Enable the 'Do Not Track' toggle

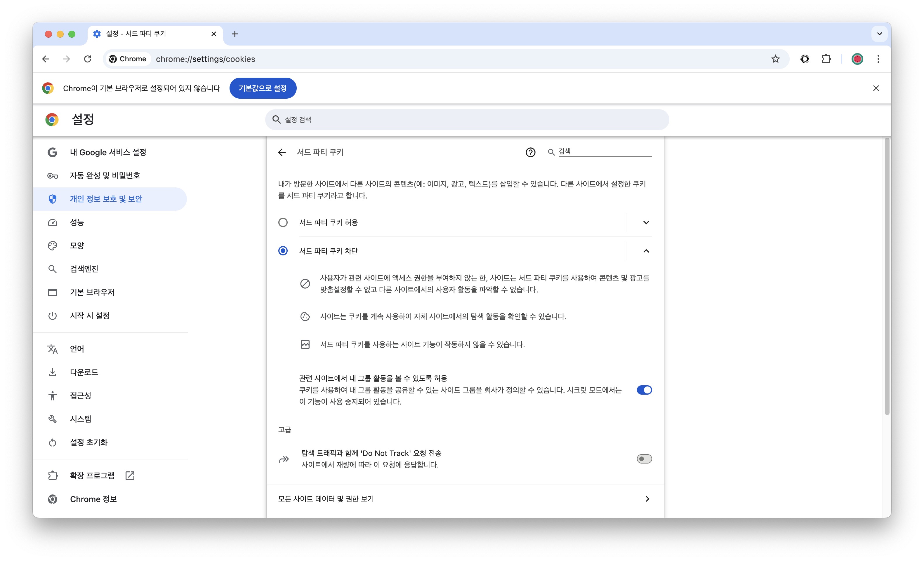[644, 459]
